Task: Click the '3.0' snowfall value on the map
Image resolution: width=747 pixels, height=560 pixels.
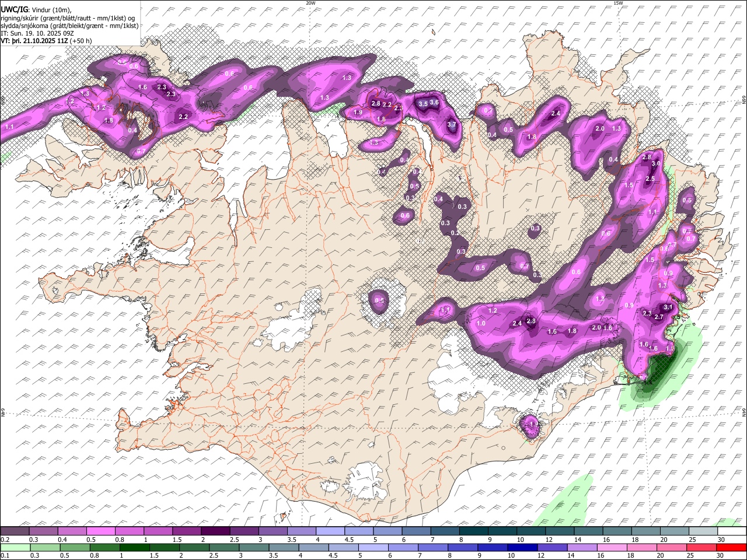Action: click(x=656, y=164)
